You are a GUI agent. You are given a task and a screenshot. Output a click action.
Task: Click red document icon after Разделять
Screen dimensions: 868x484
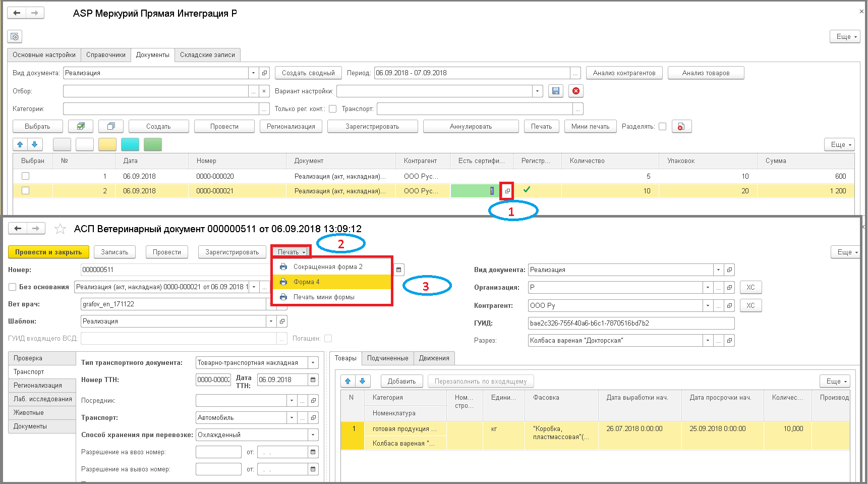click(x=681, y=127)
